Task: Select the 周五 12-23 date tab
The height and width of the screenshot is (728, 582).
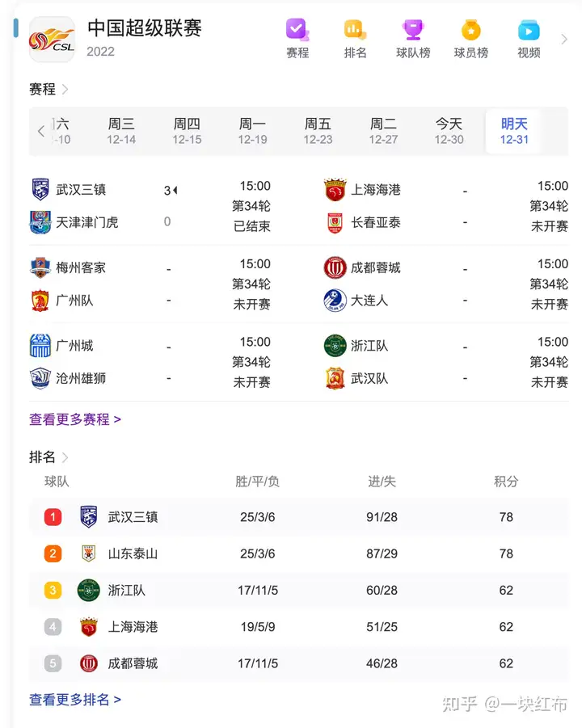Action: pos(318,132)
